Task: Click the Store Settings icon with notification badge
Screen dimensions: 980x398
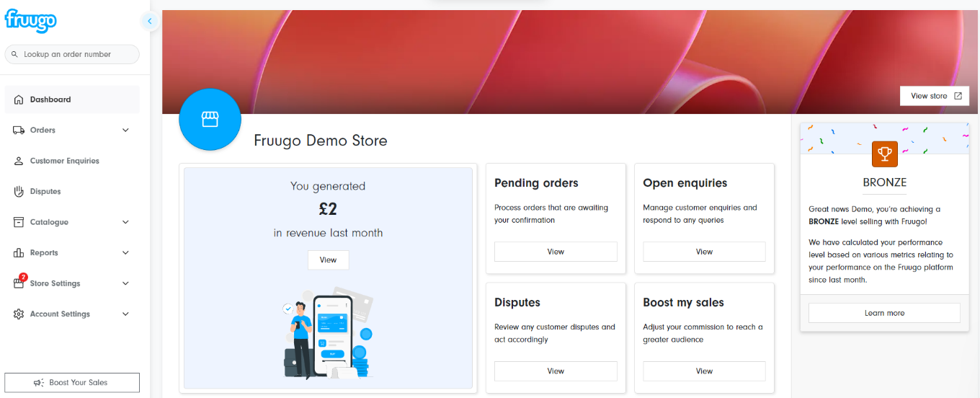Action: pyautogui.click(x=19, y=283)
